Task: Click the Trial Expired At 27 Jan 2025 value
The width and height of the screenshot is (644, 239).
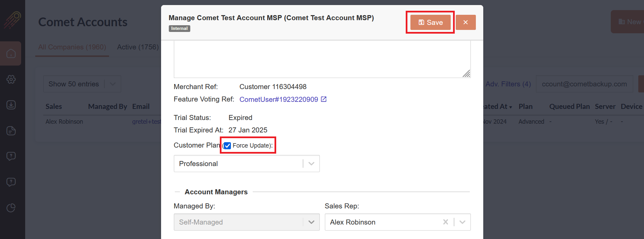Action: pyautogui.click(x=248, y=130)
